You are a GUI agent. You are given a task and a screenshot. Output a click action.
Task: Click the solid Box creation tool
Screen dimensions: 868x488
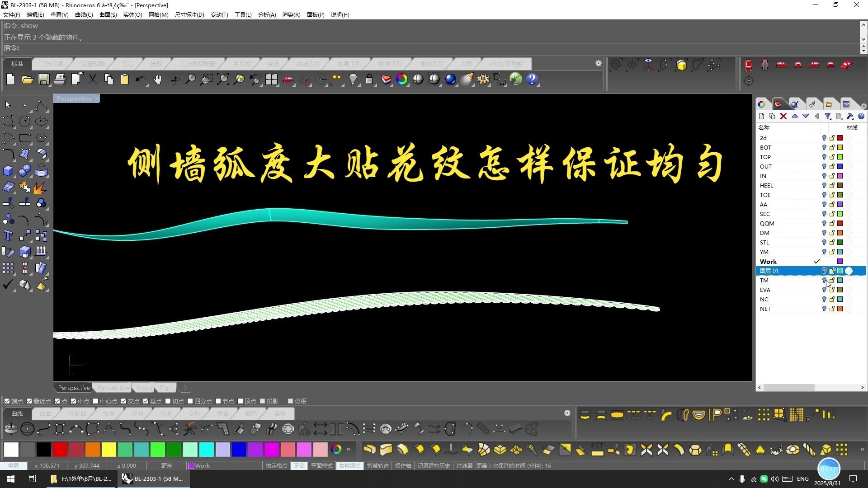tap(8, 171)
